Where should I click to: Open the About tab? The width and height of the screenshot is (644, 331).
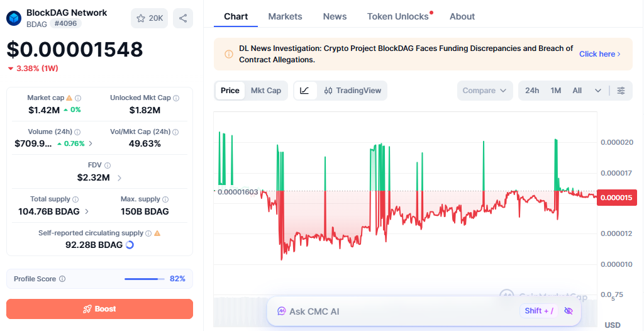pyautogui.click(x=462, y=16)
